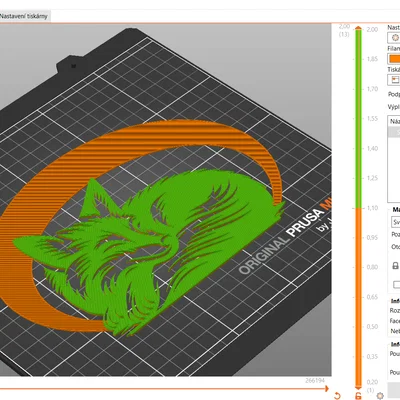Image resolution: width=400 pixels, height=400 pixels.
Task: Toggle the orange lock icon under layer slider
Action: tap(358, 396)
